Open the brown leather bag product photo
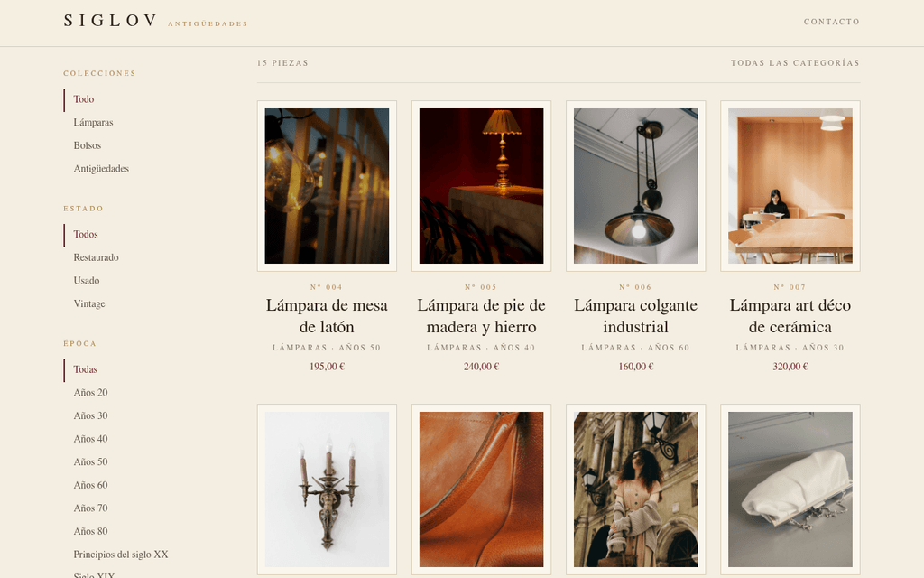Viewport: 924px width, 578px height. tap(482, 489)
